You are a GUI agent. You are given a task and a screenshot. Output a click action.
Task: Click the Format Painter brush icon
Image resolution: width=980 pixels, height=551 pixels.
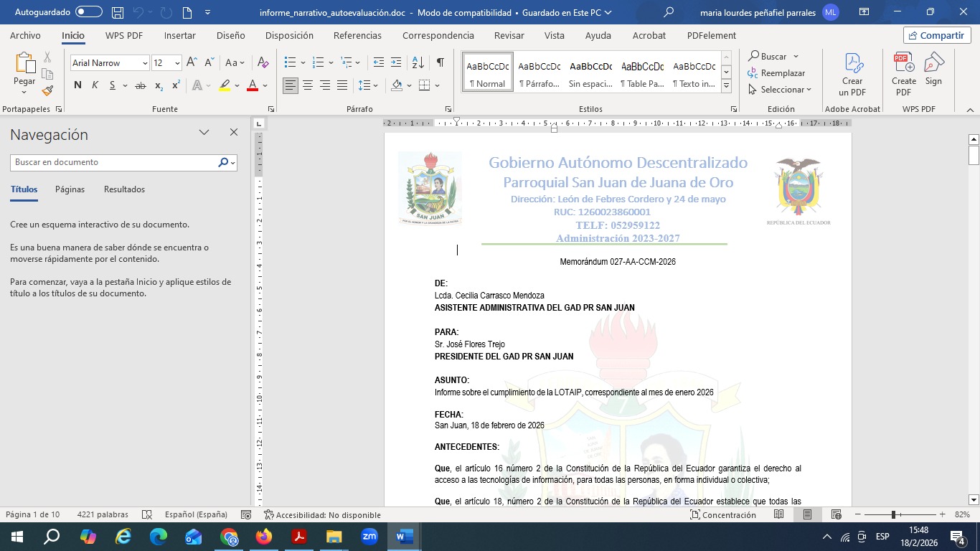[x=47, y=91]
